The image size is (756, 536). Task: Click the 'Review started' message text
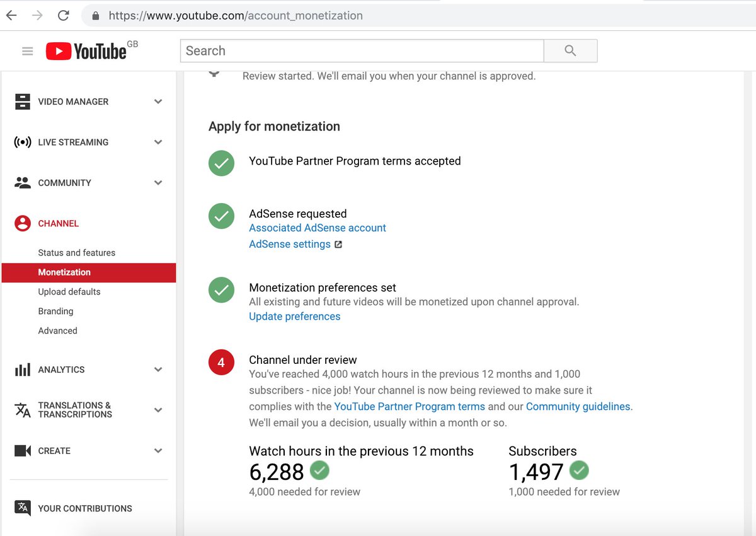[x=389, y=76]
